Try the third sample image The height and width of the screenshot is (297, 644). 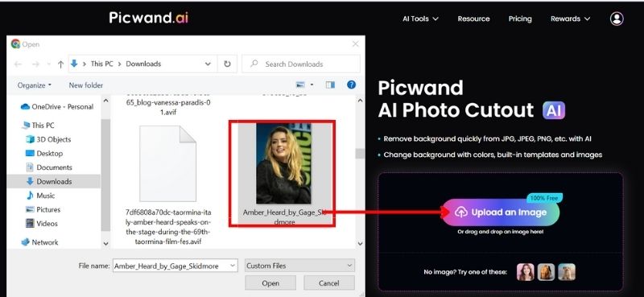click(567, 272)
